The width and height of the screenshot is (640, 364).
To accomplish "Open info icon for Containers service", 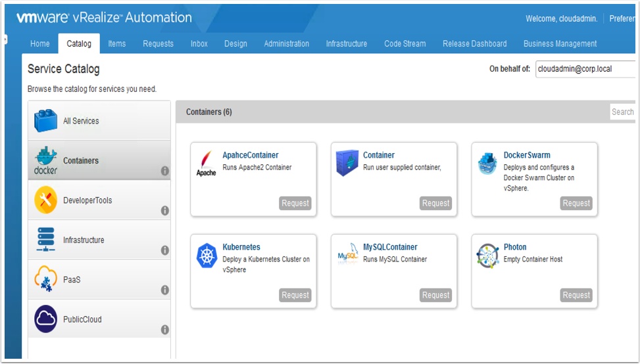I will pos(165,171).
